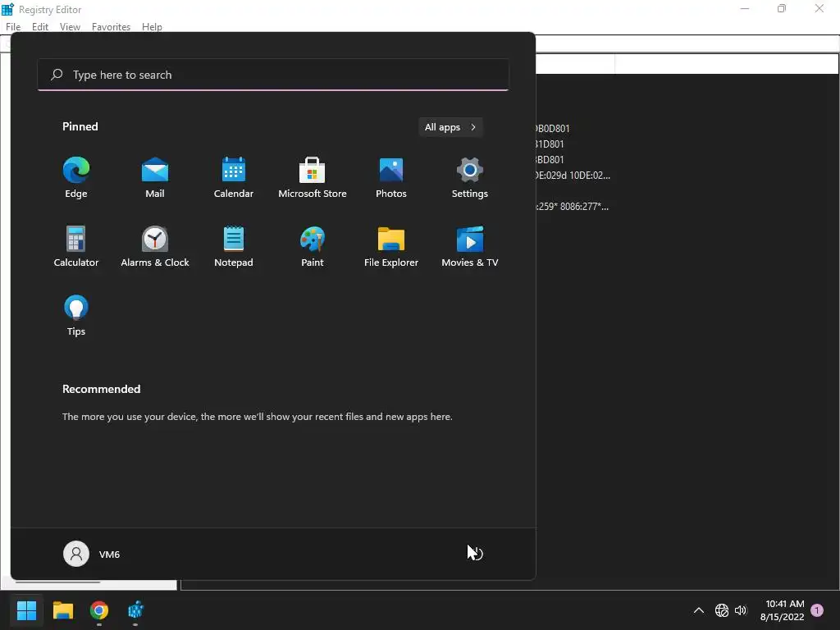Show hidden system tray icons

tap(699, 610)
